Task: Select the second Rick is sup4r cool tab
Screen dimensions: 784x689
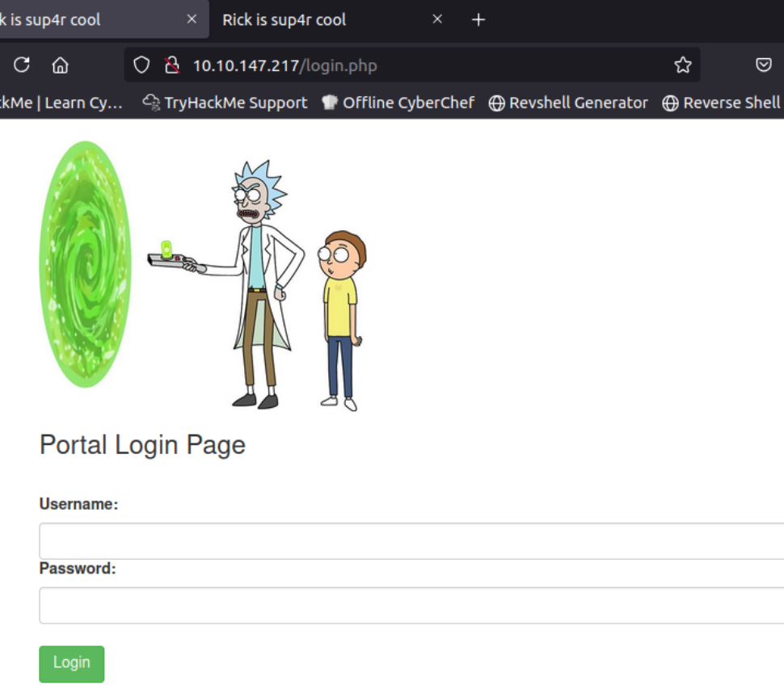Action: click(x=284, y=19)
